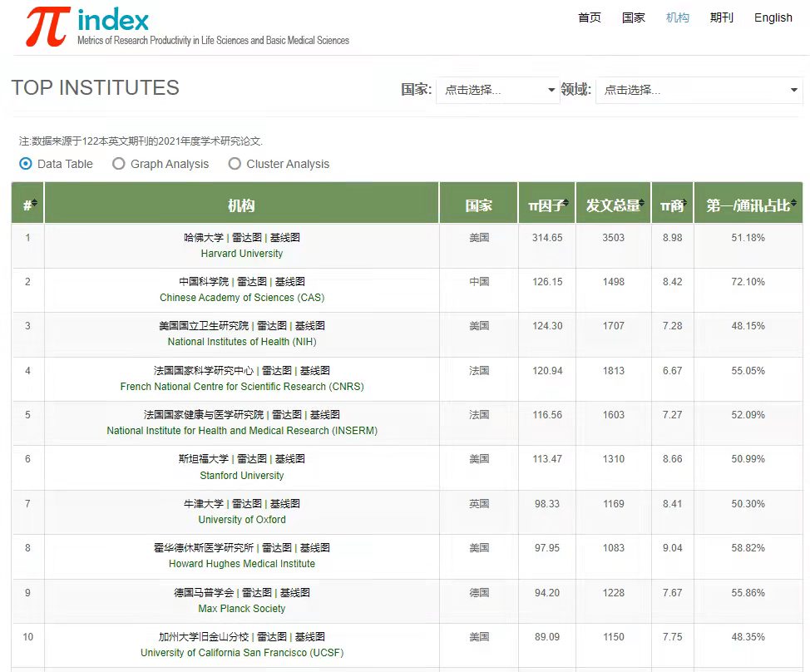The image size is (810, 672).
Task: Click the 机构 column header
Action: click(x=241, y=205)
